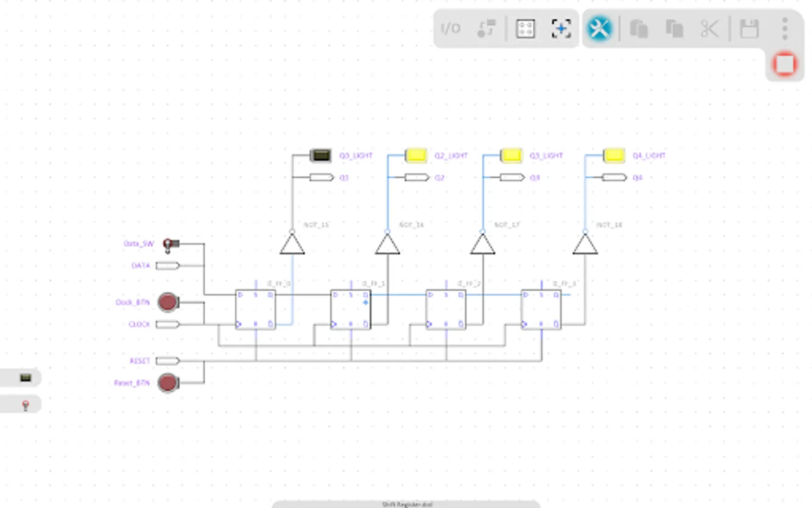Select the RESET input pin

167,361
